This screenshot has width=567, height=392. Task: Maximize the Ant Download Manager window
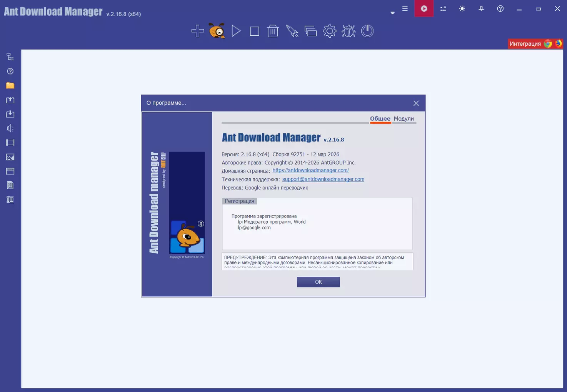pos(539,8)
